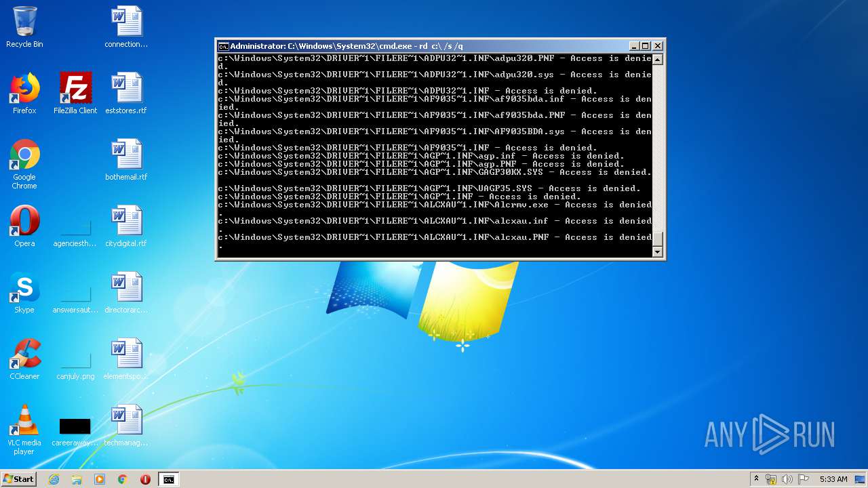Click the agp.inf access denied line

coord(421,156)
